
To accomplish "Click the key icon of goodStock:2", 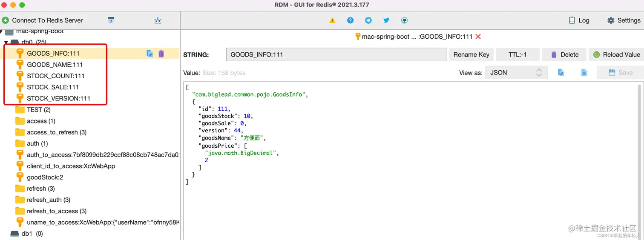I will click(20, 177).
